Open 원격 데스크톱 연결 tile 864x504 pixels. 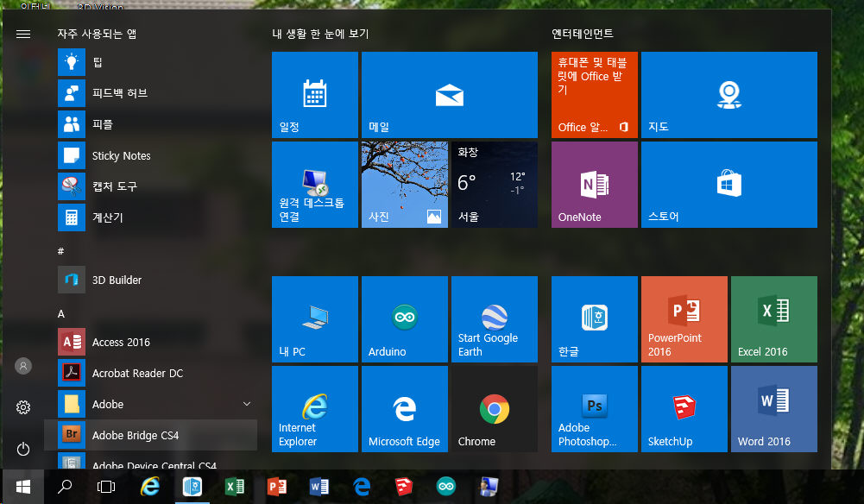315,185
